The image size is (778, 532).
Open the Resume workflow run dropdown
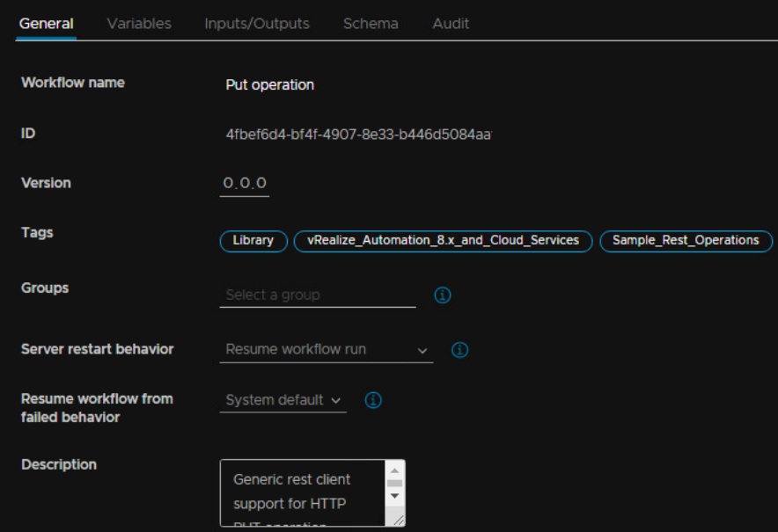[327, 350]
